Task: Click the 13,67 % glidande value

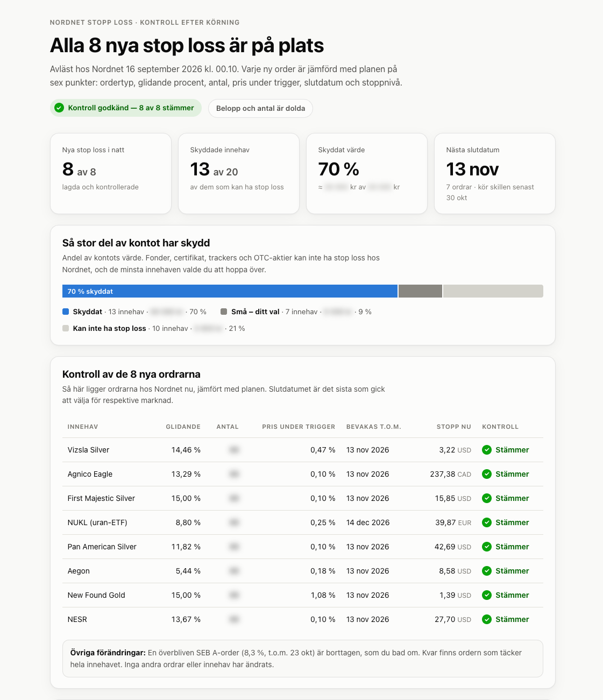Action: coord(186,619)
